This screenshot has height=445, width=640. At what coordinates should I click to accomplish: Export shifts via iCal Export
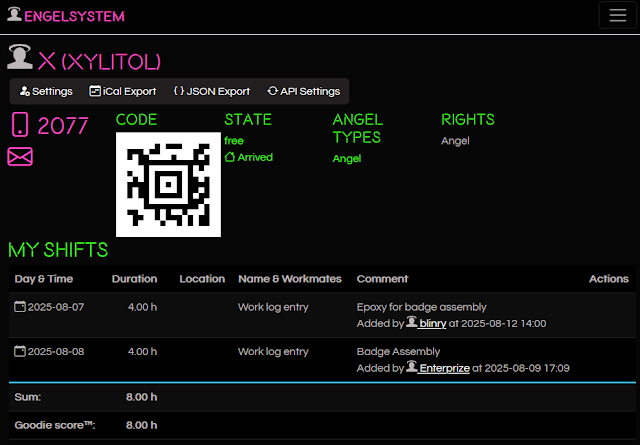click(123, 91)
